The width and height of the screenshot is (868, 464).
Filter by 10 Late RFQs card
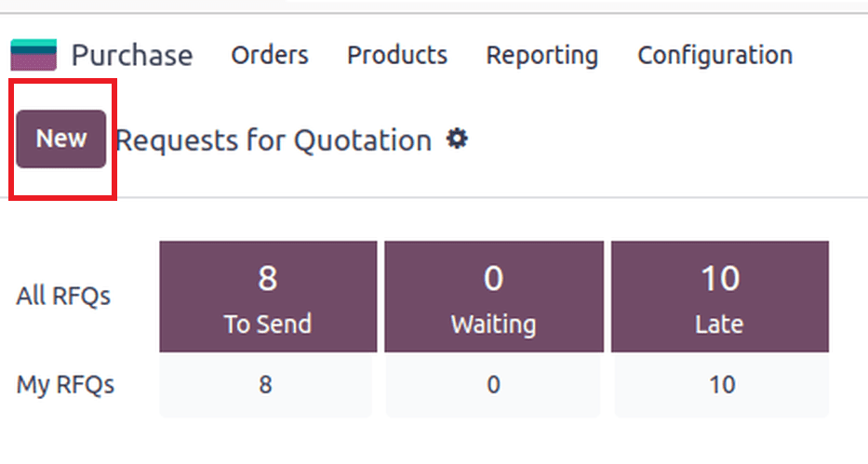click(x=720, y=297)
